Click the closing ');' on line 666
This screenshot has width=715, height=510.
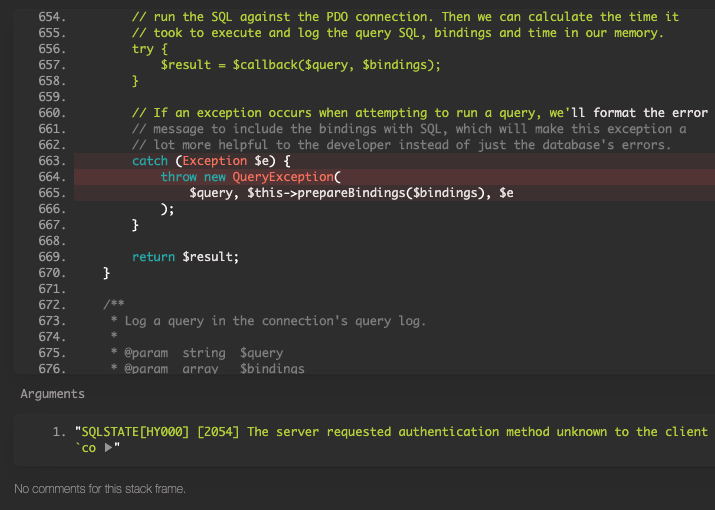coord(167,209)
